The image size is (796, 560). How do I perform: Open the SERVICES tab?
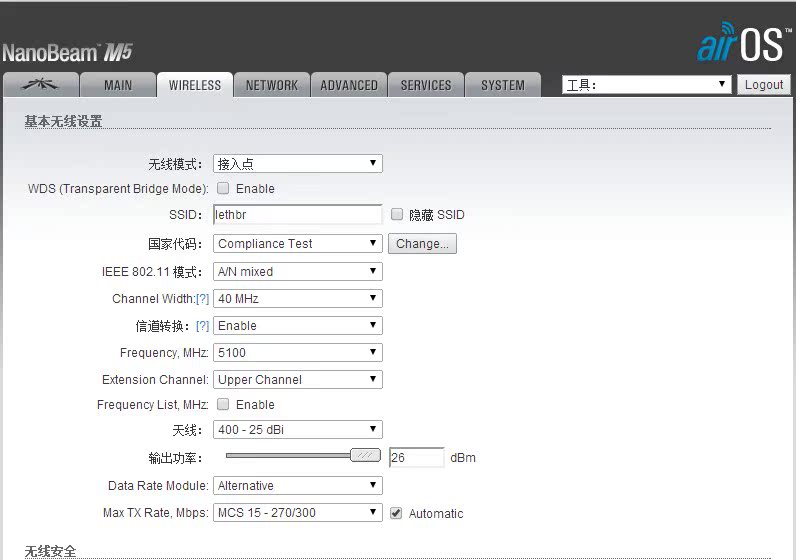coord(426,85)
